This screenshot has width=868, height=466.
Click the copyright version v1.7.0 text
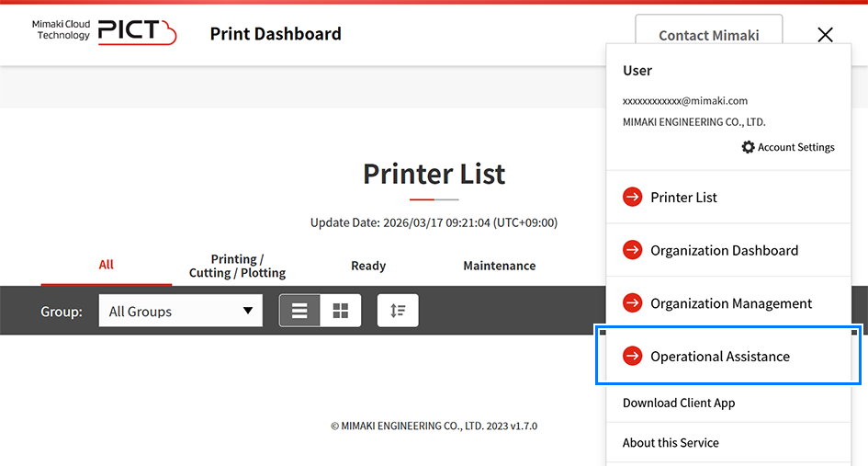pos(434,426)
